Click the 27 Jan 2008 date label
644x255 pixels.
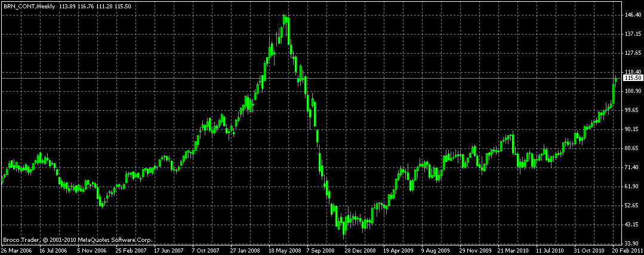click(246, 250)
